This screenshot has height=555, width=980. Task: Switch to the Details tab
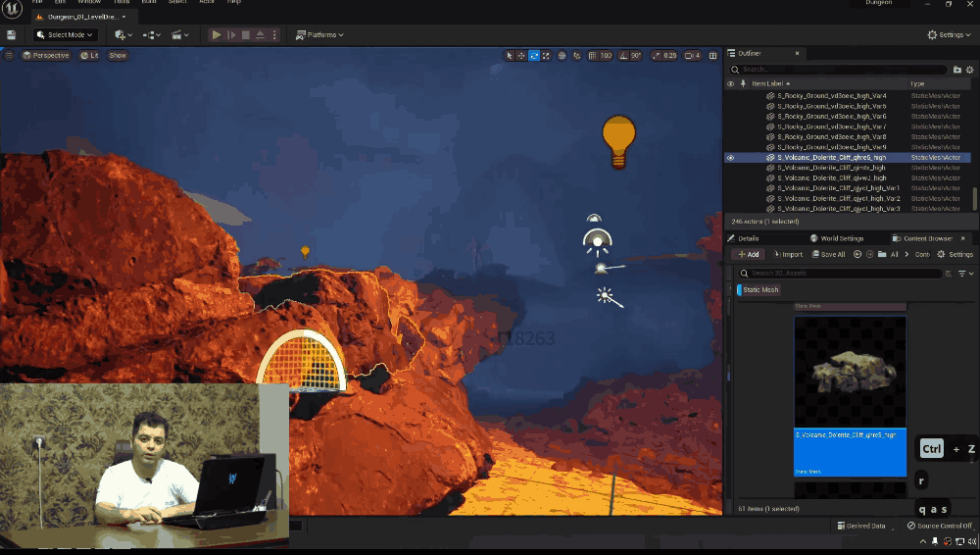click(748, 238)
